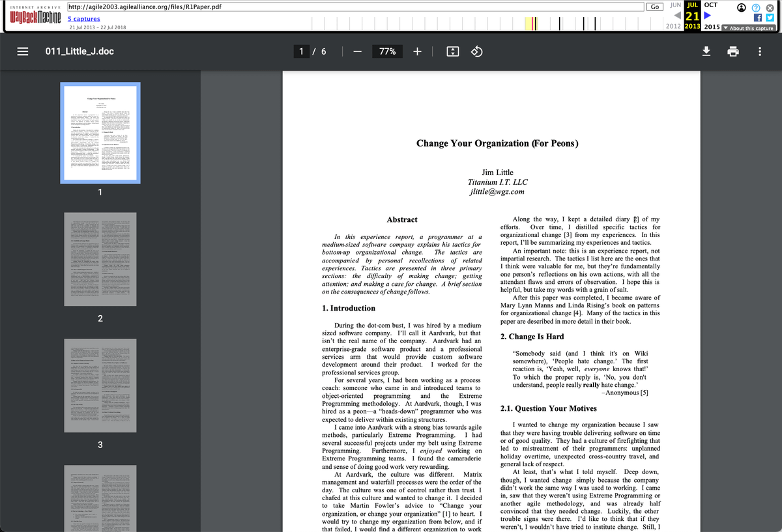782x532 pixels.
Task: Open the PDF viewer more actions menu
Action: tap(759, 51)
